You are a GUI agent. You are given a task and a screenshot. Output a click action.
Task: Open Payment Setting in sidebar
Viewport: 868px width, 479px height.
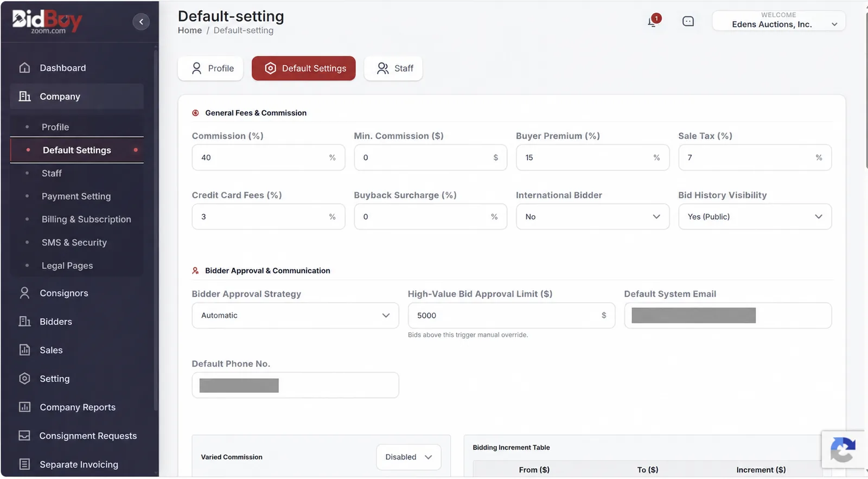(x=76, y=196)
